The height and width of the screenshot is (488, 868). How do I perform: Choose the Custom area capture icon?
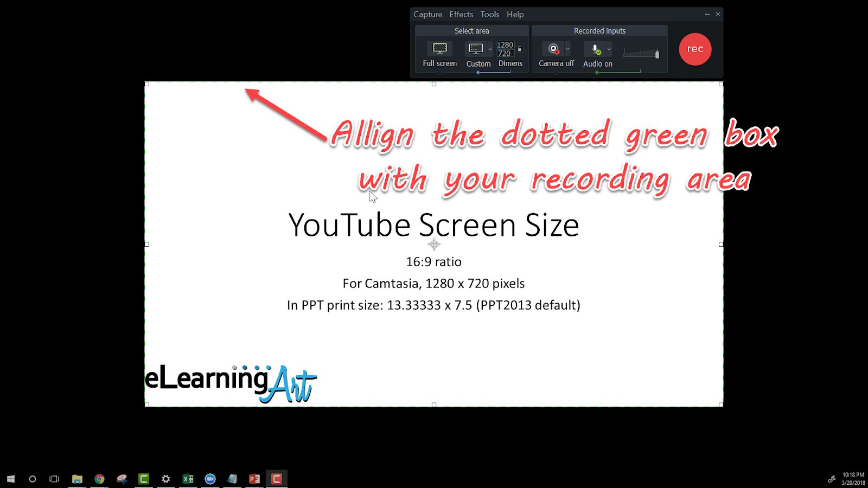point(476,48)
